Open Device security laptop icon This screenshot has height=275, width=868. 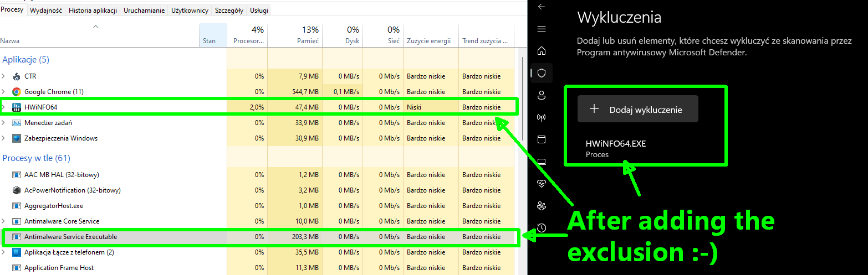542,162
